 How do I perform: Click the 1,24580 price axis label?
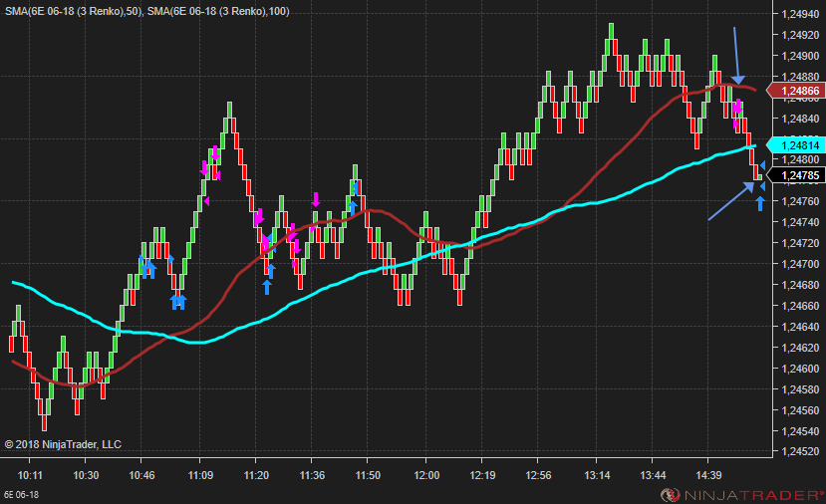(x=801, y=389)
